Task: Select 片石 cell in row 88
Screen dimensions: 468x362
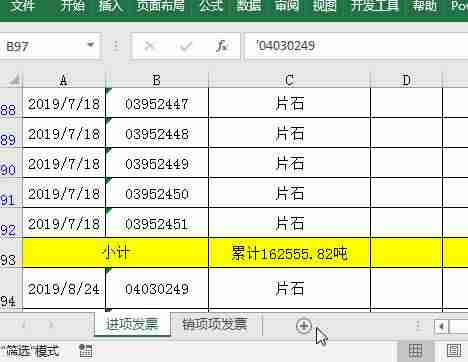Action: [x=289, y=103]
